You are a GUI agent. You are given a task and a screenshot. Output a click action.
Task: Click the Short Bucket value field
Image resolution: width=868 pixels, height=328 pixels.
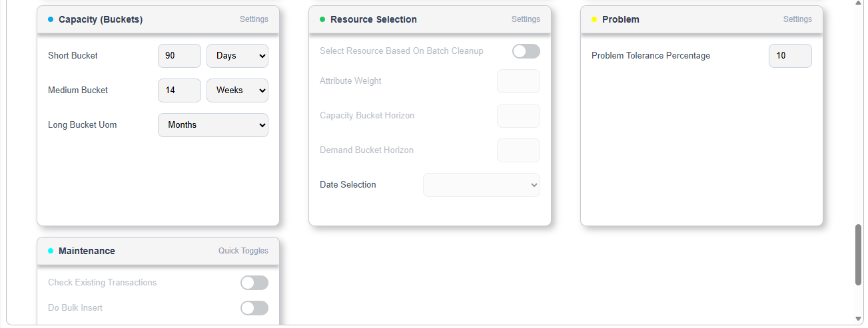click(179, 56)
